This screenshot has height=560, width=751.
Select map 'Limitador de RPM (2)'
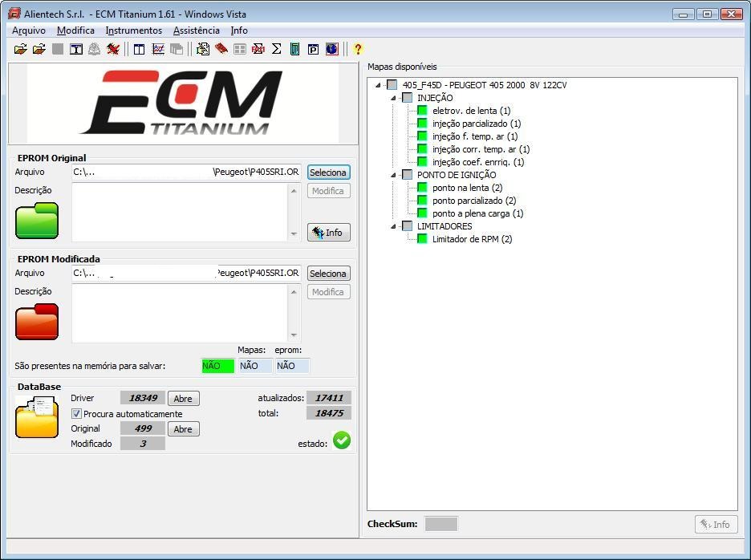[x=473, y=239]
